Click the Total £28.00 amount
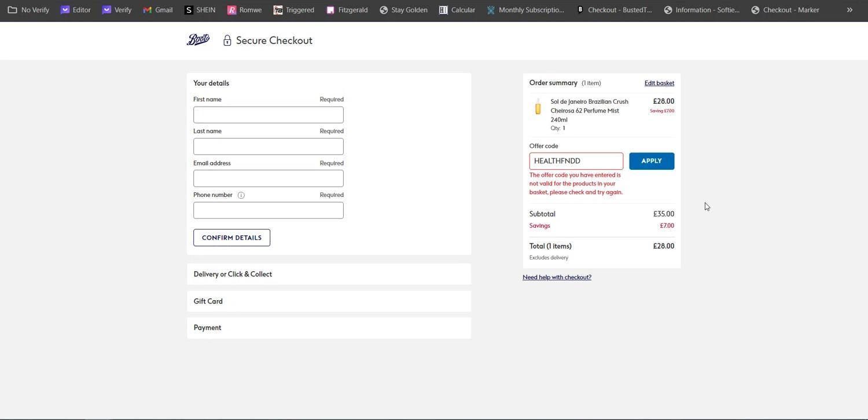This screenshot has width=868, height=420. 664,246
